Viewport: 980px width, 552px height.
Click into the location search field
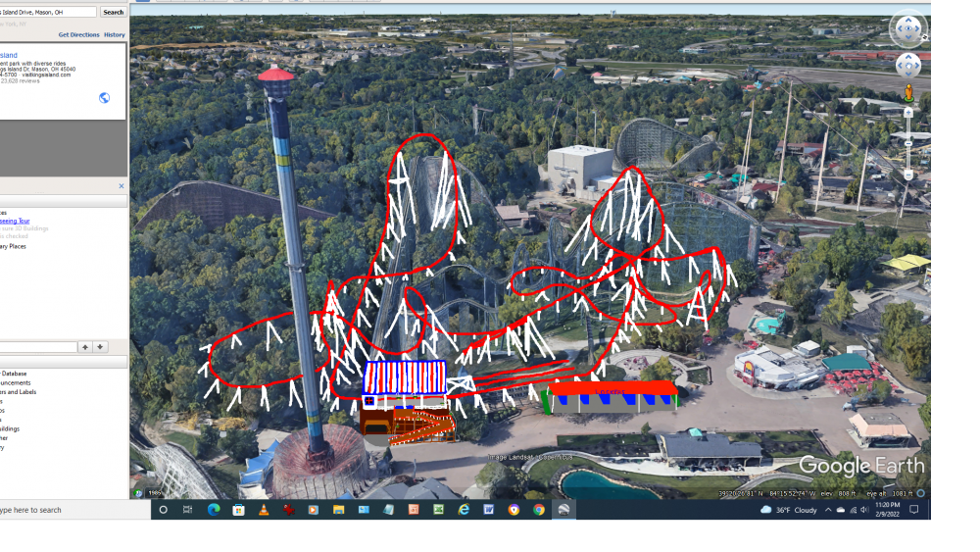coord(48,12)
